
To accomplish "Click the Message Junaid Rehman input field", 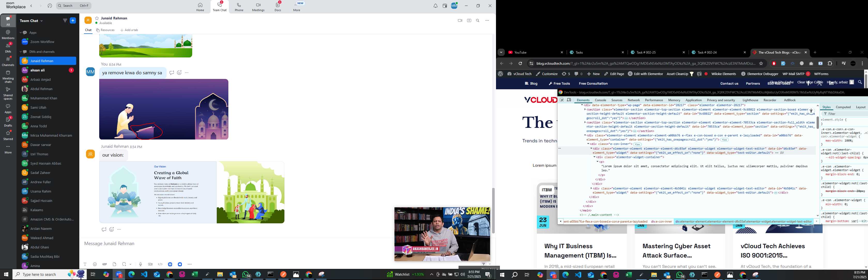I will click(236, 244).
